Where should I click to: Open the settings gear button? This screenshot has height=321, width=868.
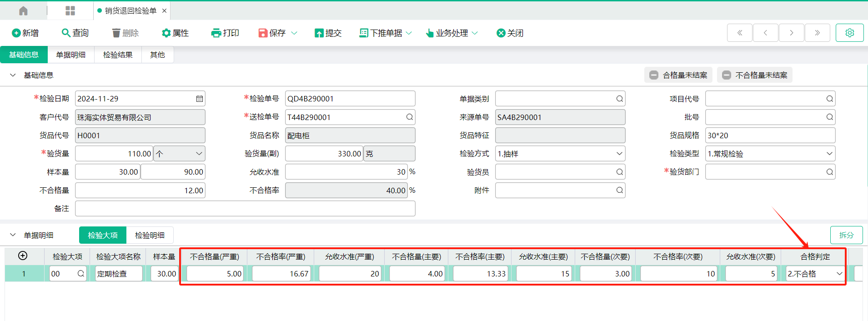(x=850, y=33)
